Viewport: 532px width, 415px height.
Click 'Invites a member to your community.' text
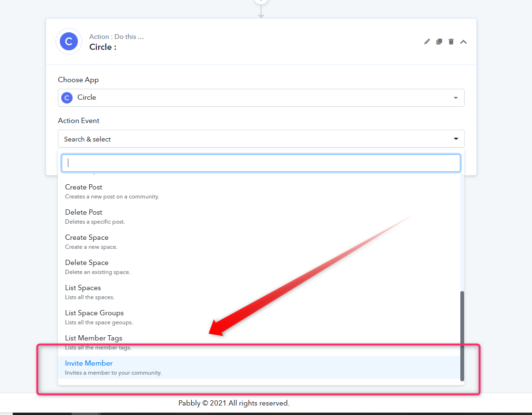(113, 373)
